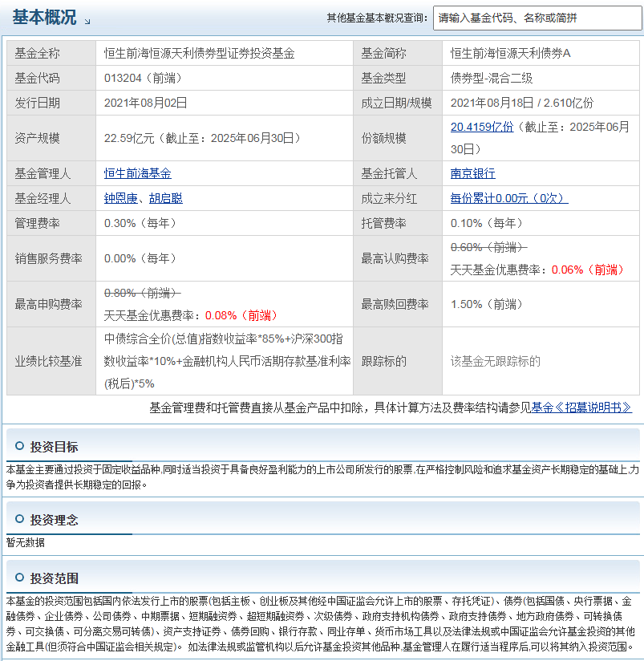The height and width of the screenshot is (661, 644).
Task: Open fund manager 胡启聪 profile link
Action: tap(166, 198)
